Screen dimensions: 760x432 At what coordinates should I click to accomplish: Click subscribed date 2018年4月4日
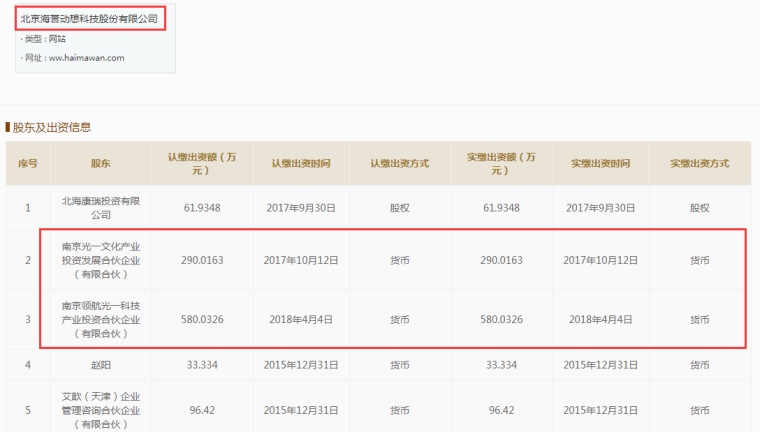pos(301,320)
